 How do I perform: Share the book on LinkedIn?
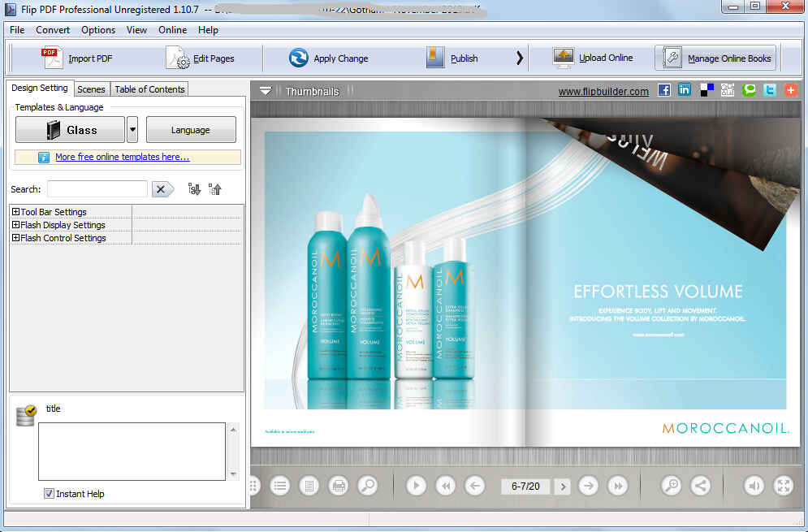click(685, 90)
